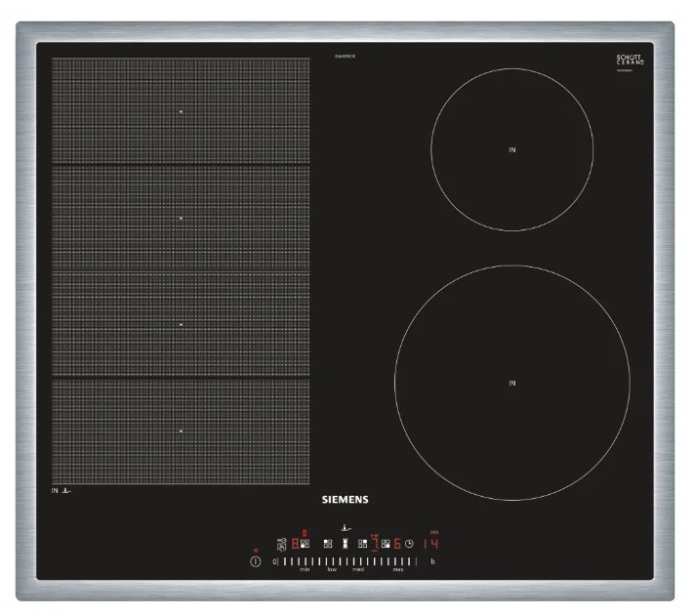The image size is (693, 616).
Task: Tap the red 8 power level display
Action: coord(295,544)
